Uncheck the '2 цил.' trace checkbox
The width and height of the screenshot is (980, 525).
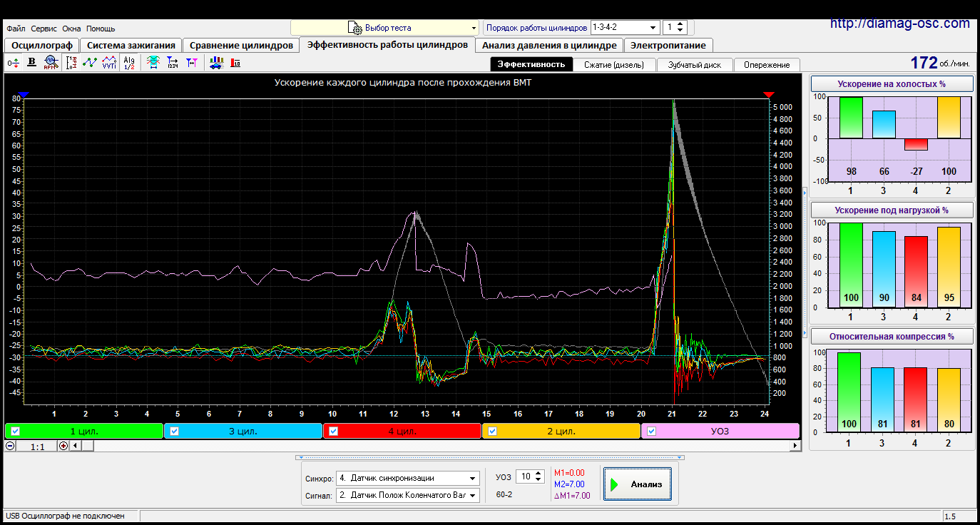(492, 431)
